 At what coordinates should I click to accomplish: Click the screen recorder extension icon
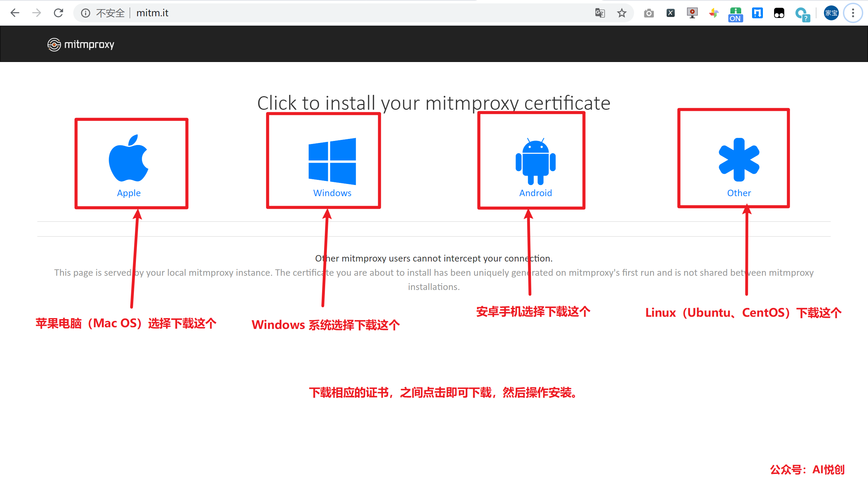pos(692,13)
